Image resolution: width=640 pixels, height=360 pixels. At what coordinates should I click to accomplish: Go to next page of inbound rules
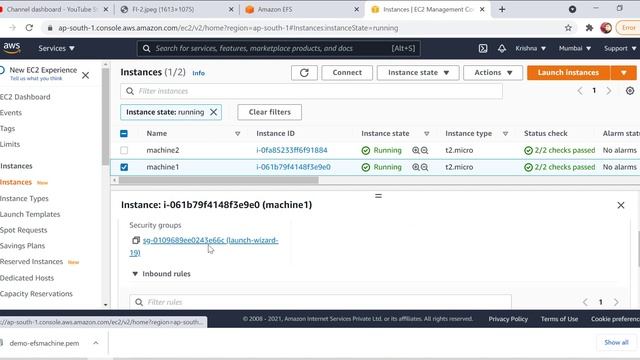click(616, 302)
